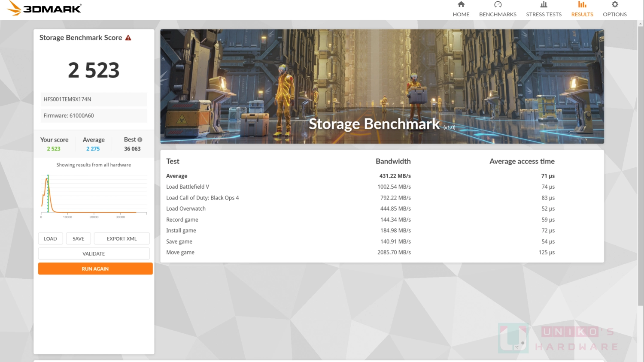Open the Results bar-chart icon

pos(582,5)
